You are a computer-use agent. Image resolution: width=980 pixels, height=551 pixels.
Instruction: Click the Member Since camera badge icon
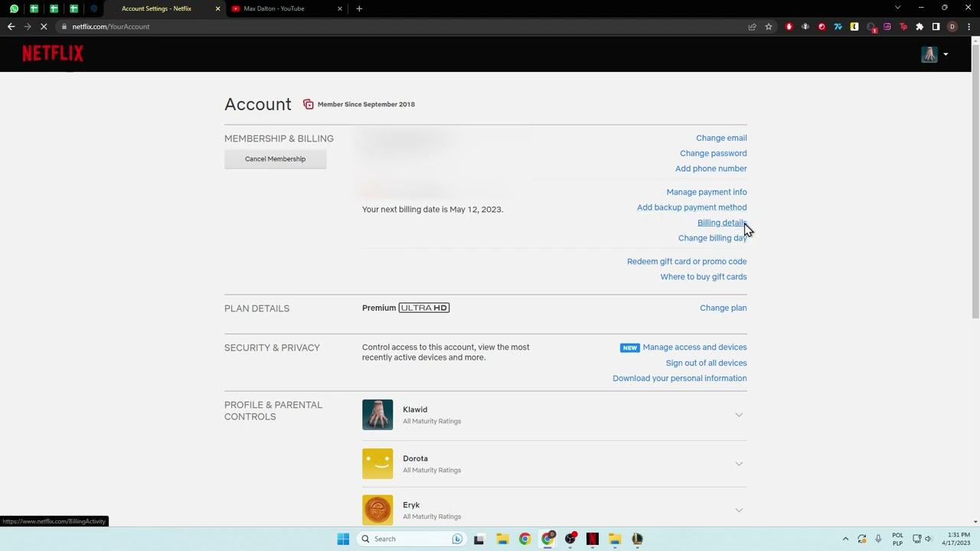click(x=309, y=104)
